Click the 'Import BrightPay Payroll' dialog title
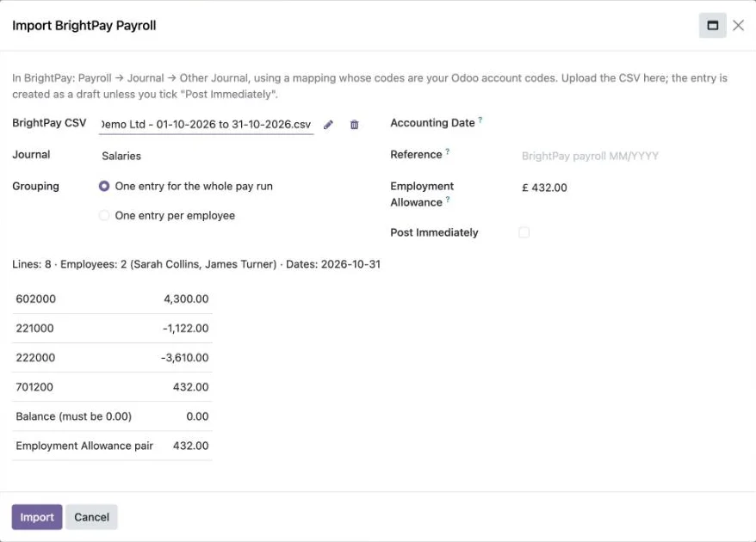Image resolution: width=756 pixels, height=542 pixels. pos(84,26)
